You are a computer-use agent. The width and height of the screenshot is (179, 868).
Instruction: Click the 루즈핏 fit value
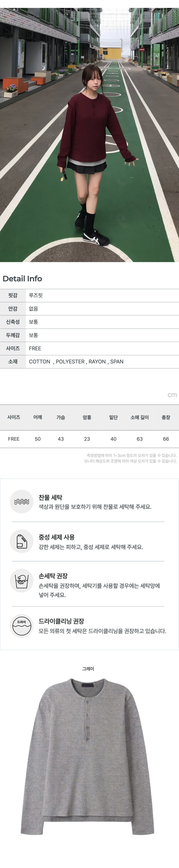point(36,296)
